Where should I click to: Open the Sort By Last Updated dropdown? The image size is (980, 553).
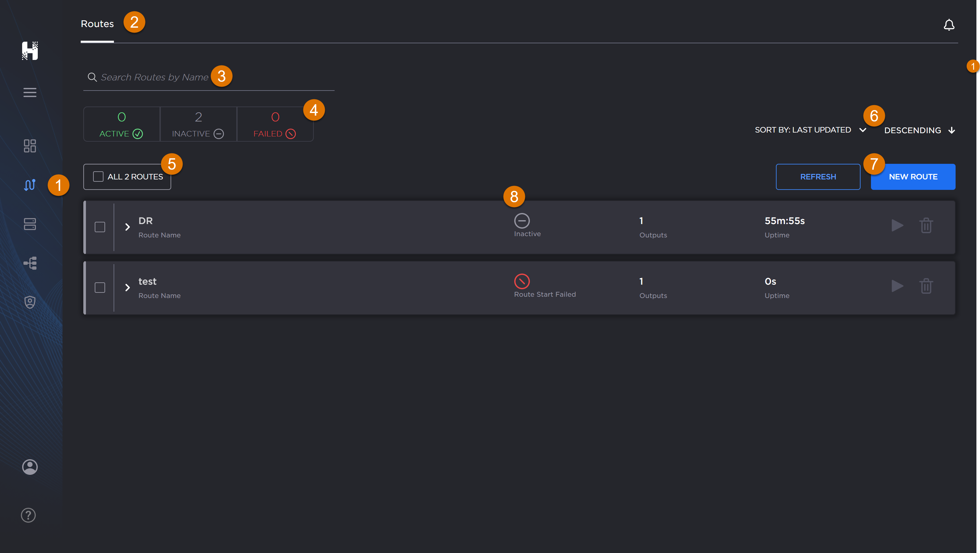pos(810,130)
